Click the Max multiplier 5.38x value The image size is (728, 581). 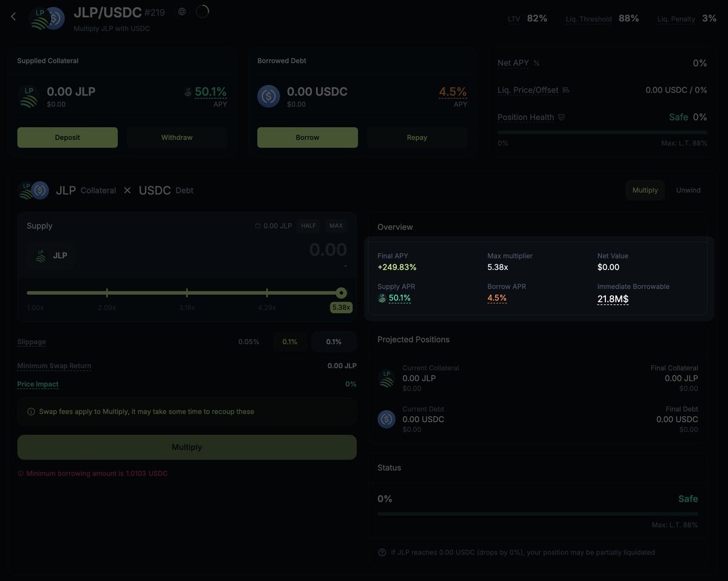[x=497, y=267]
